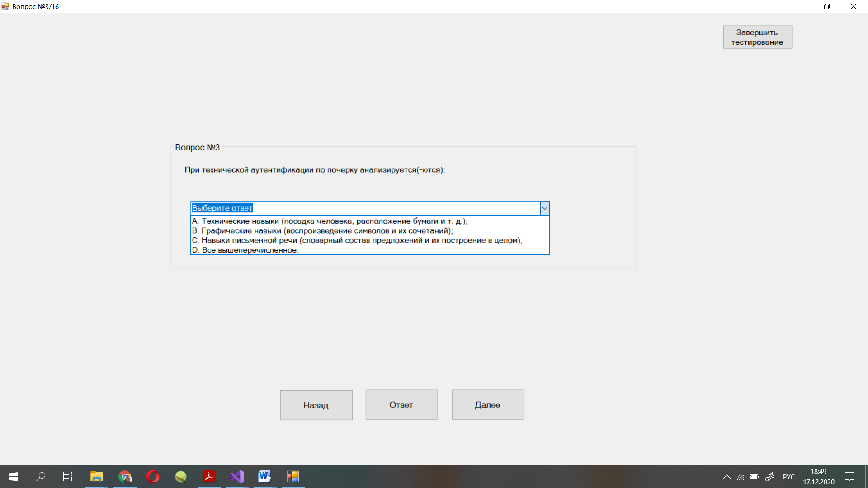Click the Завершить тестирование button
Screen dimensions: 868x488
tap(757, 37)
